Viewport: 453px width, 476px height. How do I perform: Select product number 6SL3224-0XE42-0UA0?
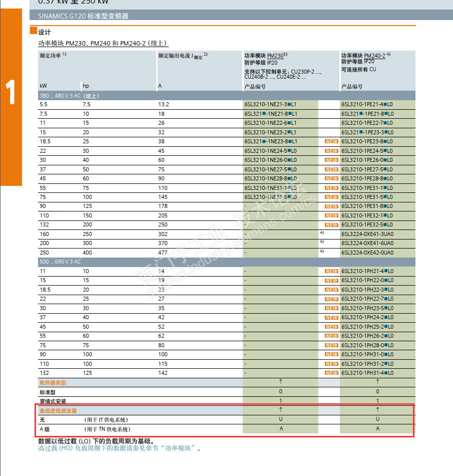point(367,253)
